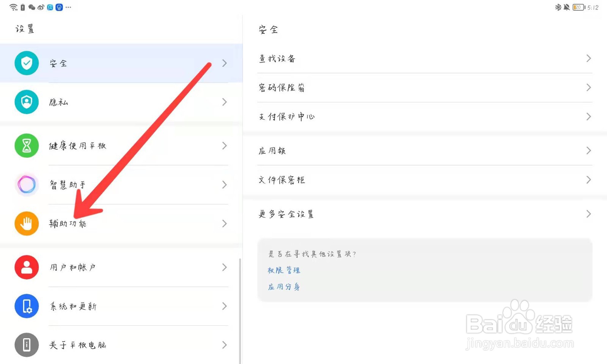Click the battery indicator showing 20 percent

[578, 6]
